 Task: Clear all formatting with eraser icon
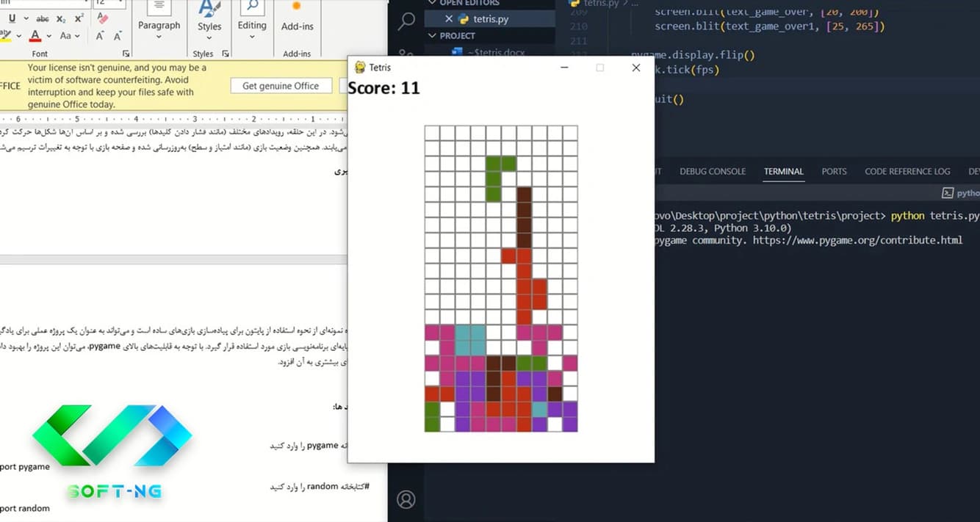click(101, 17)
